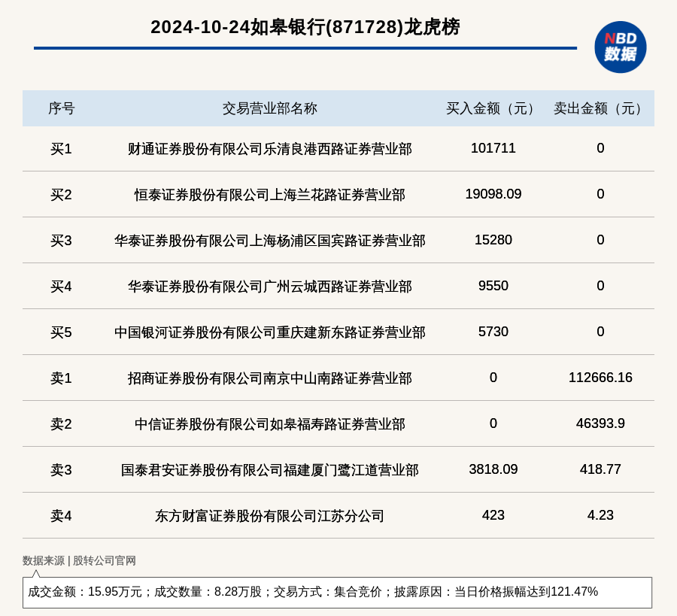Click the 序号 column header
The height and width of the screenshot is (616, 677).
[x=62, y=108]
